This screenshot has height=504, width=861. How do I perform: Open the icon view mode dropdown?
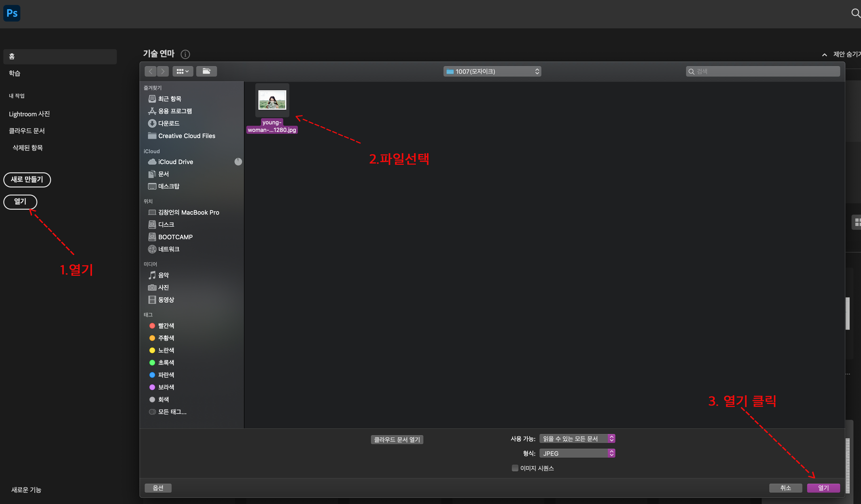pos(183,71)
